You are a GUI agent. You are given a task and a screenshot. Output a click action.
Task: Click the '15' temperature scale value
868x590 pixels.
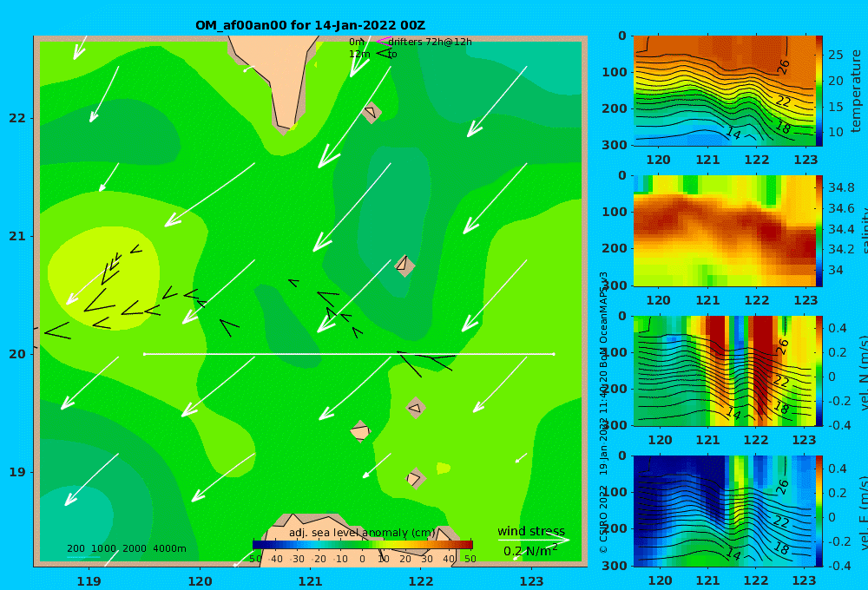pyautogui.click(x=835, y=106)
